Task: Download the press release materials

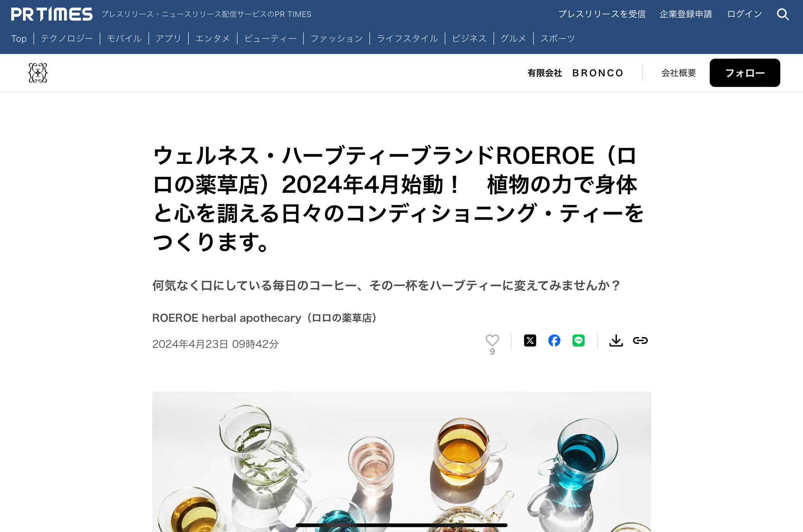Action: [616, 340]
